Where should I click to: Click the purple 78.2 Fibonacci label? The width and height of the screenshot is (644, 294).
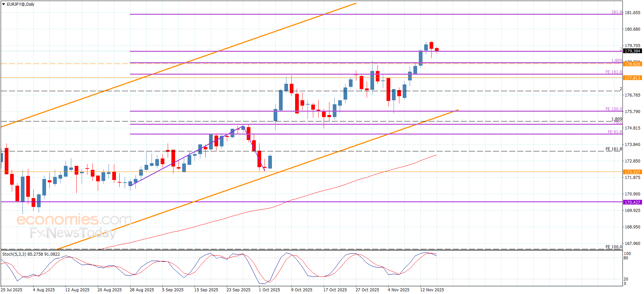(x=617, y=122)
